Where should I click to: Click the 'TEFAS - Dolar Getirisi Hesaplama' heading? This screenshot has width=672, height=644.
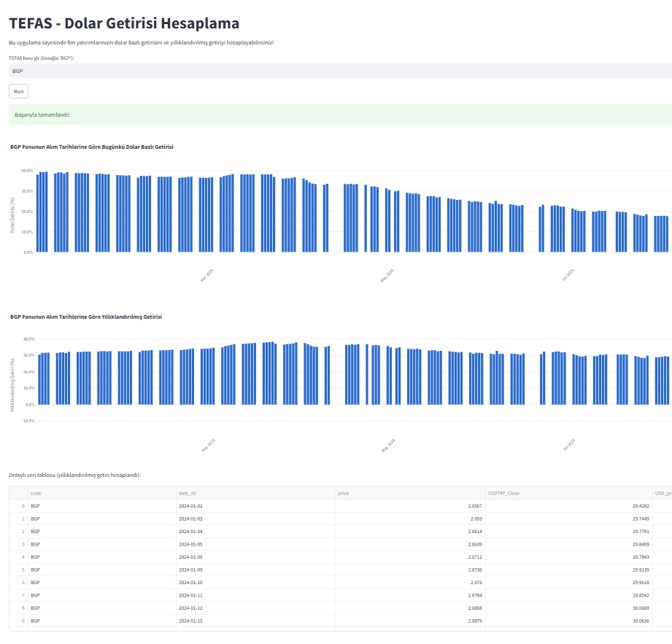[x=124, y=23]
